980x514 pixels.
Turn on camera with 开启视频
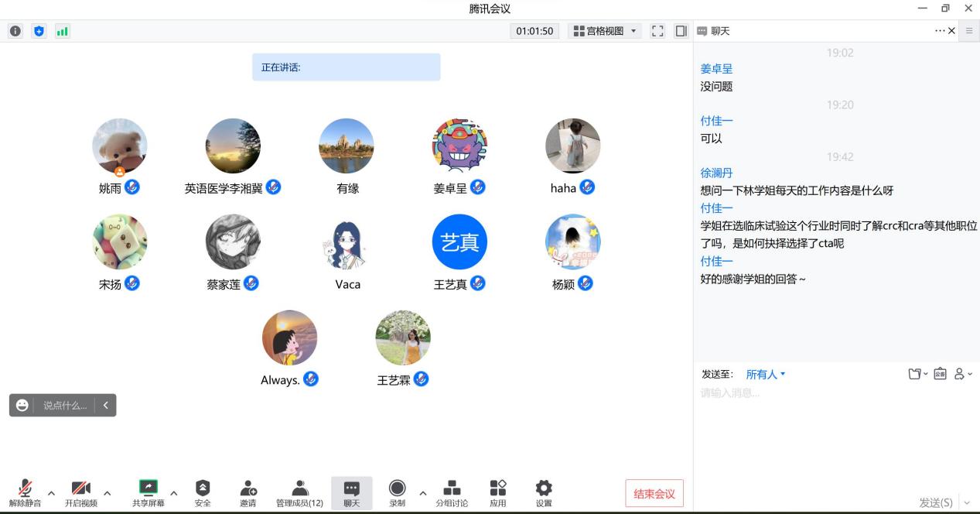point(81,488)
